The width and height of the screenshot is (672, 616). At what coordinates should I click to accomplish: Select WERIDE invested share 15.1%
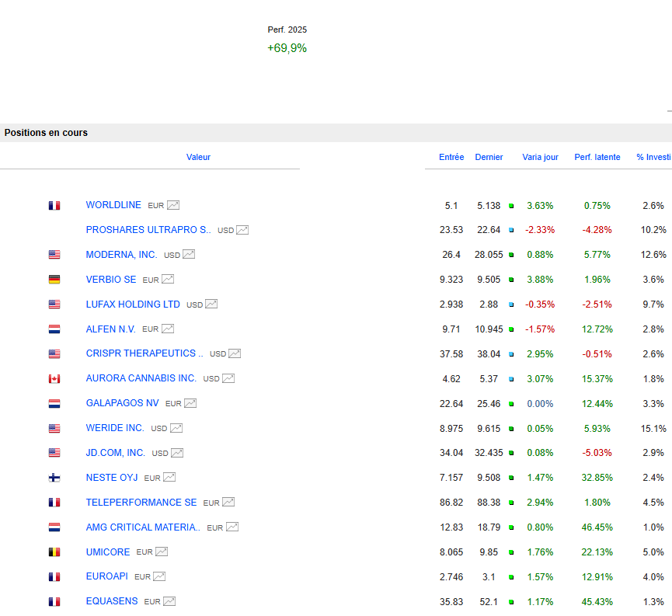653,429
